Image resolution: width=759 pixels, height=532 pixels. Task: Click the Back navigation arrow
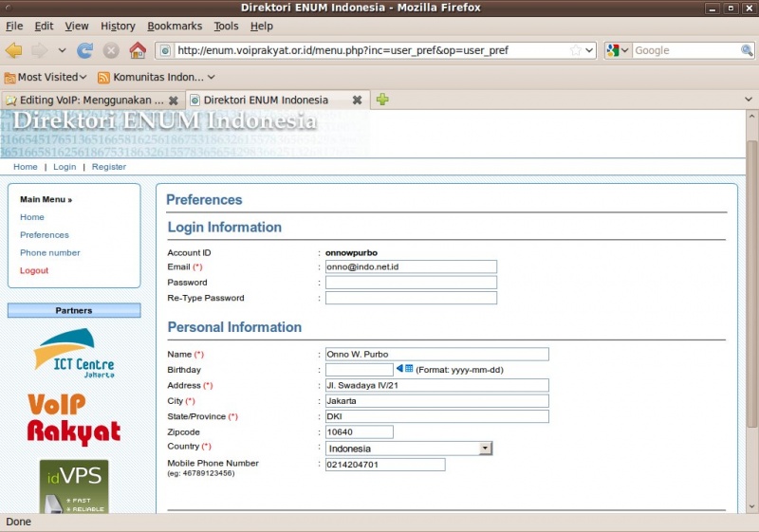tap(13, 50)
